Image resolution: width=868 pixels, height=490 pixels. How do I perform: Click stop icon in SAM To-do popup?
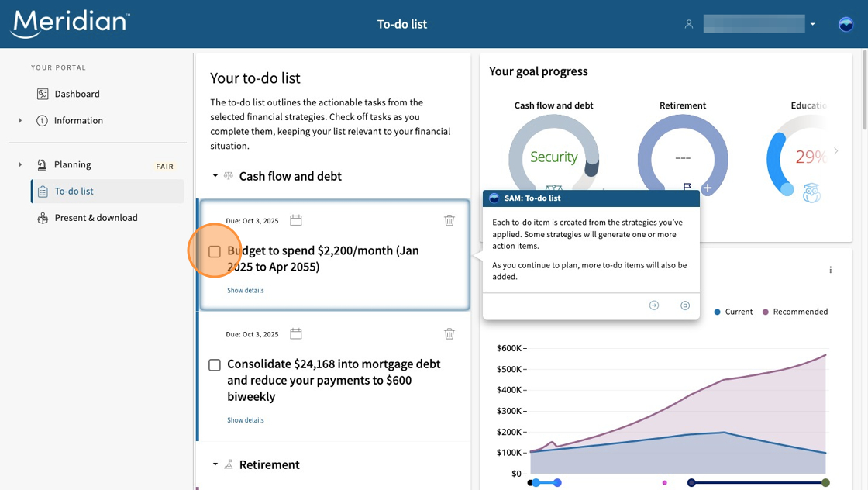(685, 305)
